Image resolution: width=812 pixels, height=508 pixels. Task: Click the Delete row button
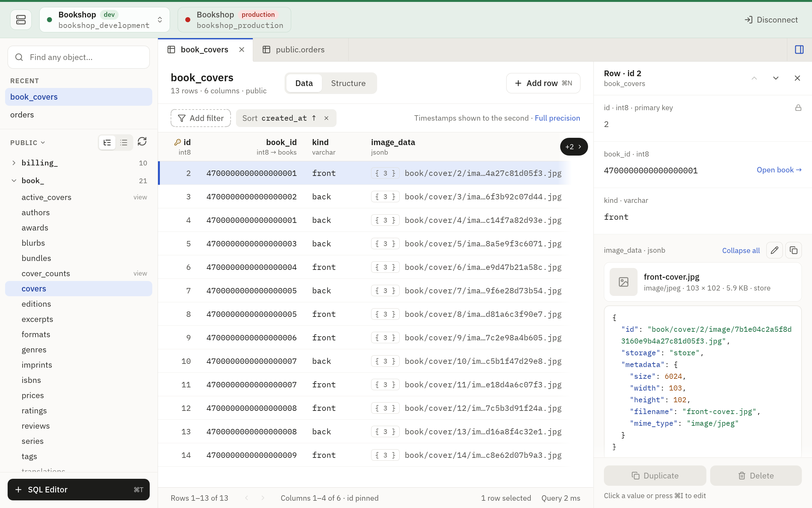coord(756,475)
